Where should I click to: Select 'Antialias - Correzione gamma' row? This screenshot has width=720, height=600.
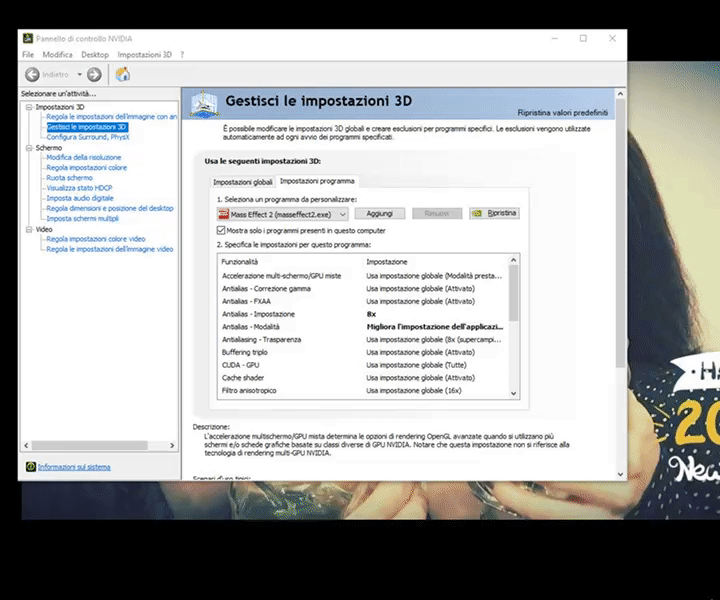pos(363,289)
